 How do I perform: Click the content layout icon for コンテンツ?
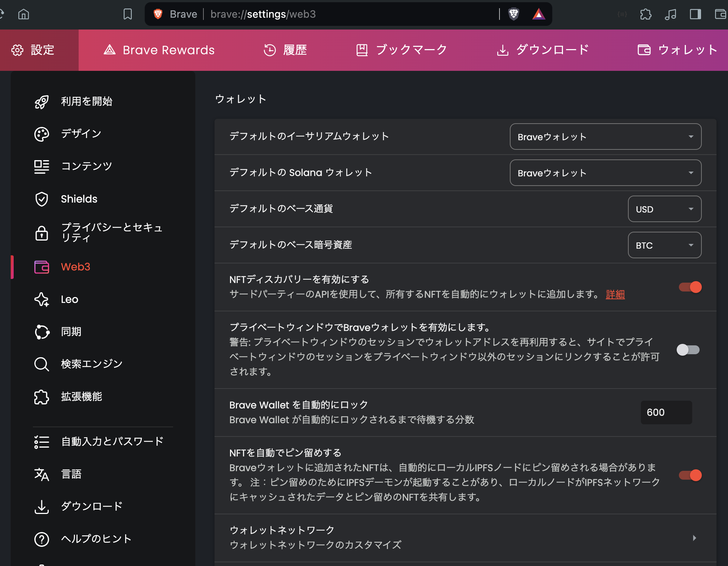(42, 167)
